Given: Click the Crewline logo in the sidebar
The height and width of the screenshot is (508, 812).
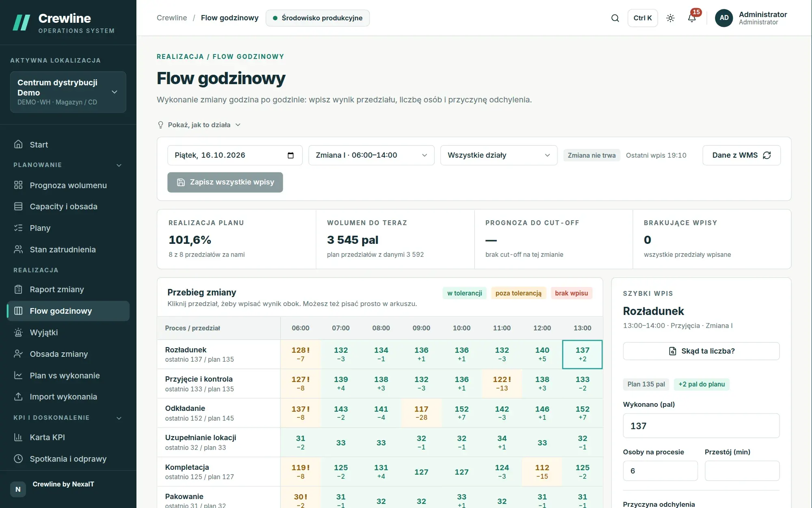Looking at the screenshot, I should (64, 22).
